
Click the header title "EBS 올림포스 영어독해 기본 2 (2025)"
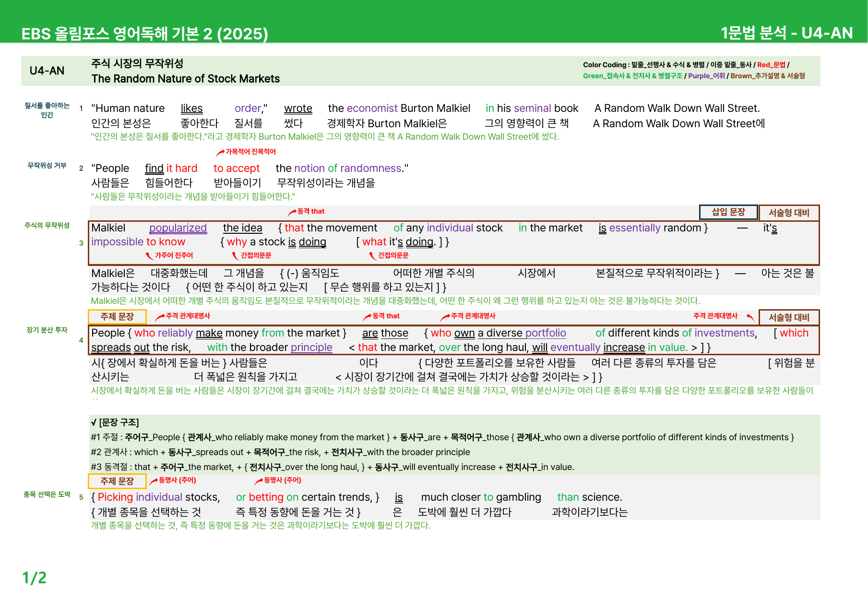coord(145,34)
